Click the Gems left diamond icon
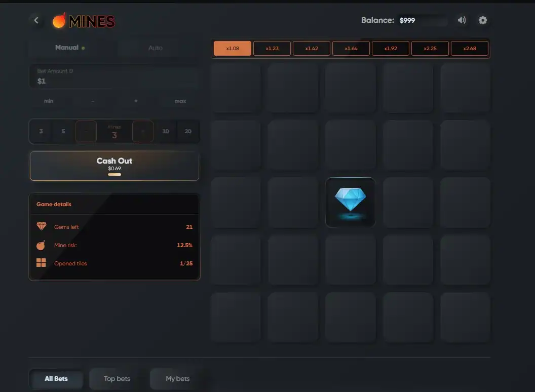535x392 pixels. click(x=42, y=226)
